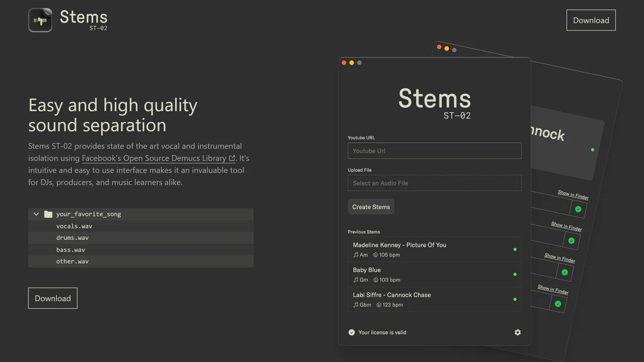Select drums.wav in the file tree

[141, 238]
